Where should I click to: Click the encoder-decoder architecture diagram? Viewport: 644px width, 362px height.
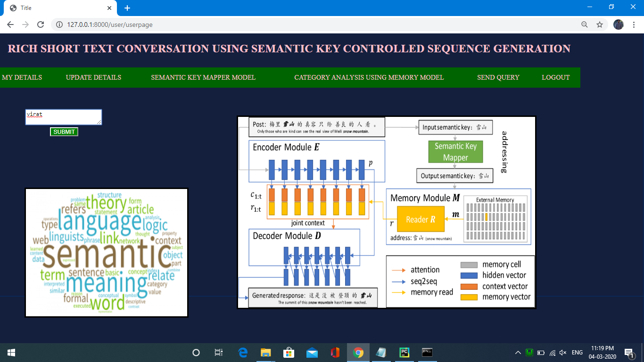387,213
